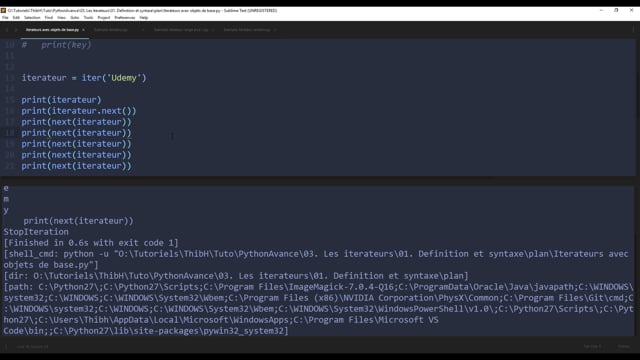Close the Sublime Text window
Image resolution: width=640 pixels, height=360 pixels.
click(x=631, y=10)
